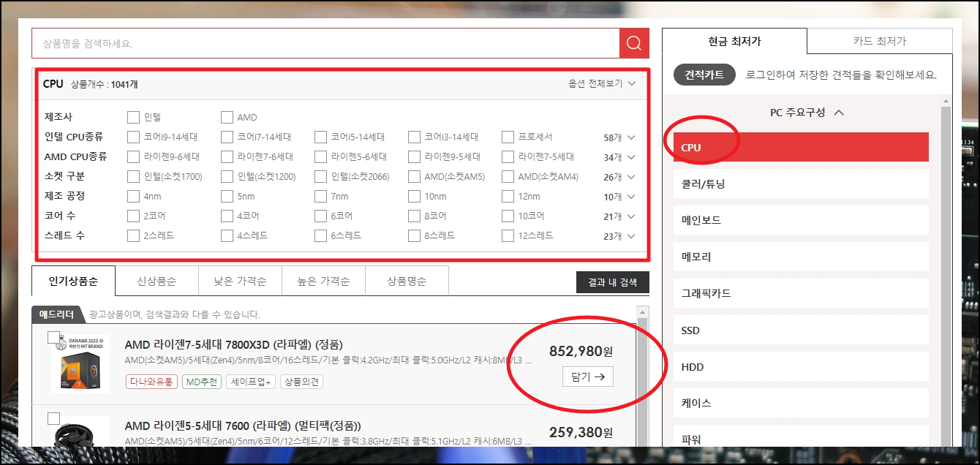Click the 다나와유통 tag
Viewport: 980px width, 465px height.
[x=151, y=382]
